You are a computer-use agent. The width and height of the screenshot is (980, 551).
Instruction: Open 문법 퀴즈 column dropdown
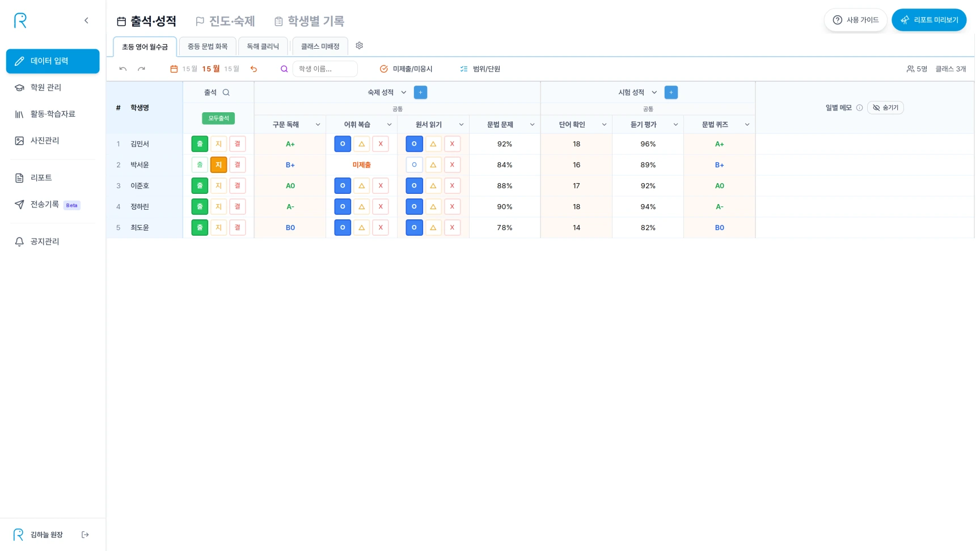pos(747,125)
